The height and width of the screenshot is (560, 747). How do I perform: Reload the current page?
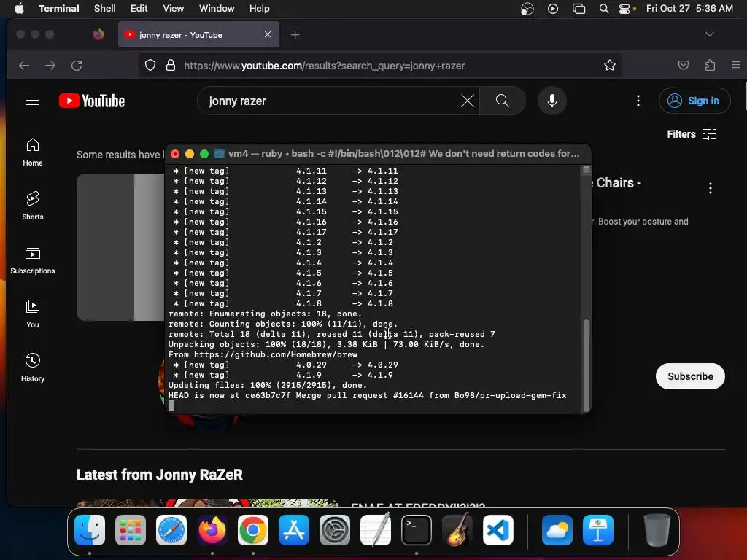(x=77, y=65)
